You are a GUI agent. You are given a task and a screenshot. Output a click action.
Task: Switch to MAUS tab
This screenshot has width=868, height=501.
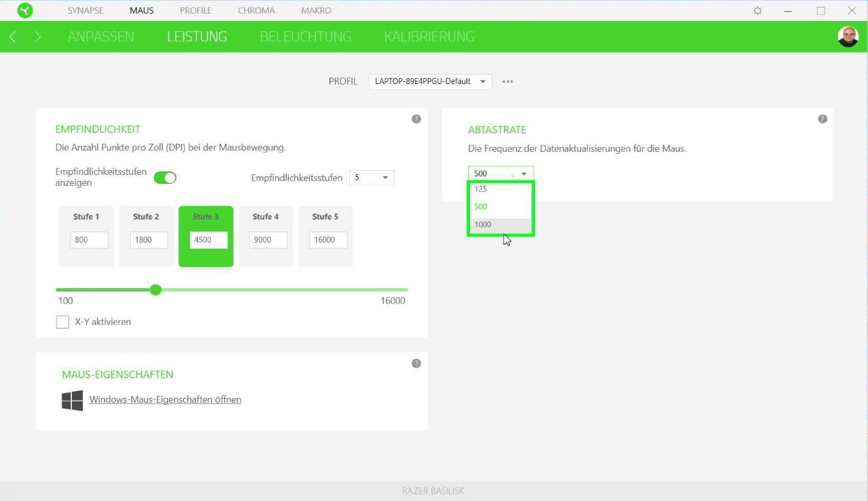pos(142,11)
